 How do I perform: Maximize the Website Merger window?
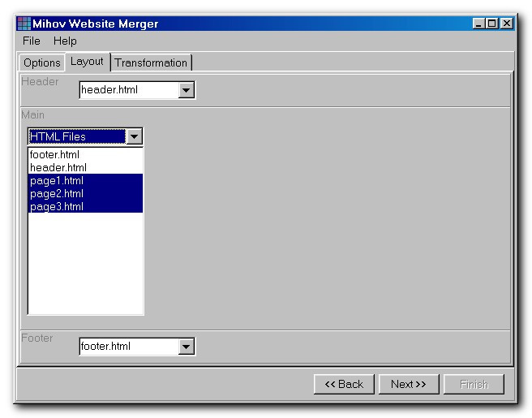click(491, 24)
